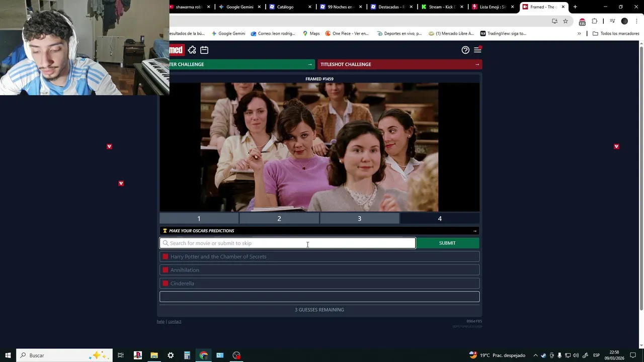Viewport: 644px width, 362px height.
Task: Click the extension icon with 135 badge
Action: pos(582,22)
